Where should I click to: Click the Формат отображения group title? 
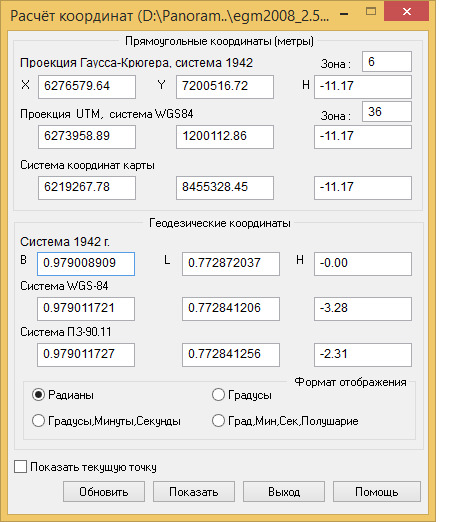pos(351,382)
